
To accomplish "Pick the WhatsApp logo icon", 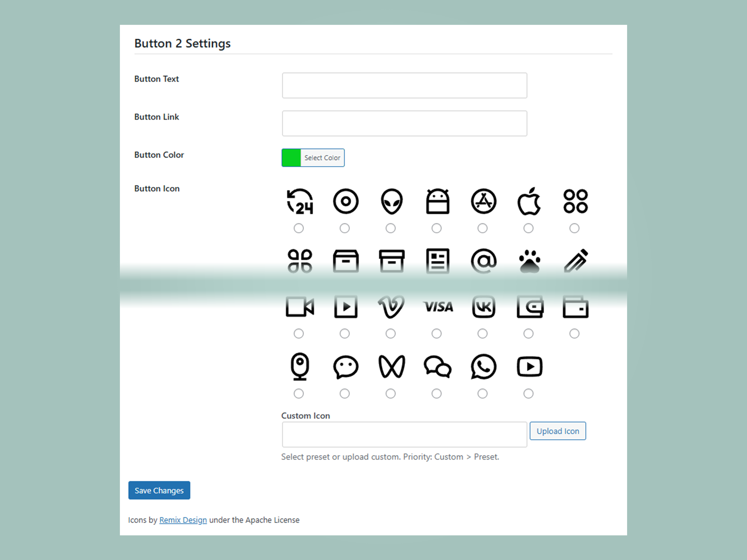I will click(x=483, y=367).
